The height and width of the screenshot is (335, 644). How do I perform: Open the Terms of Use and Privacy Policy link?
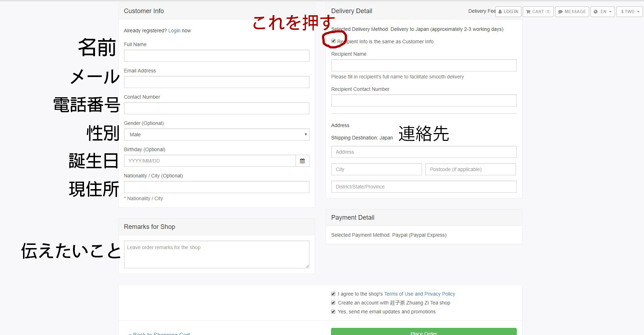[419, 294]
